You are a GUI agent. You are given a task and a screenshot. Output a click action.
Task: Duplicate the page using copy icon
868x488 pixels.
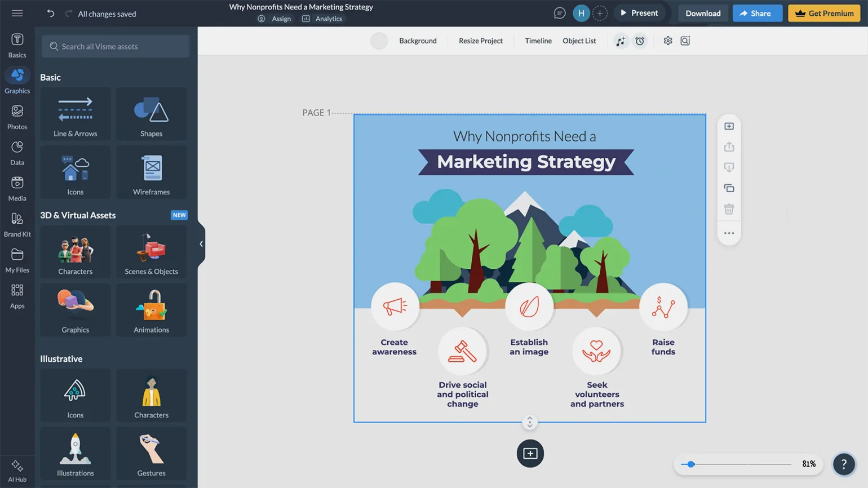point(729,188)
